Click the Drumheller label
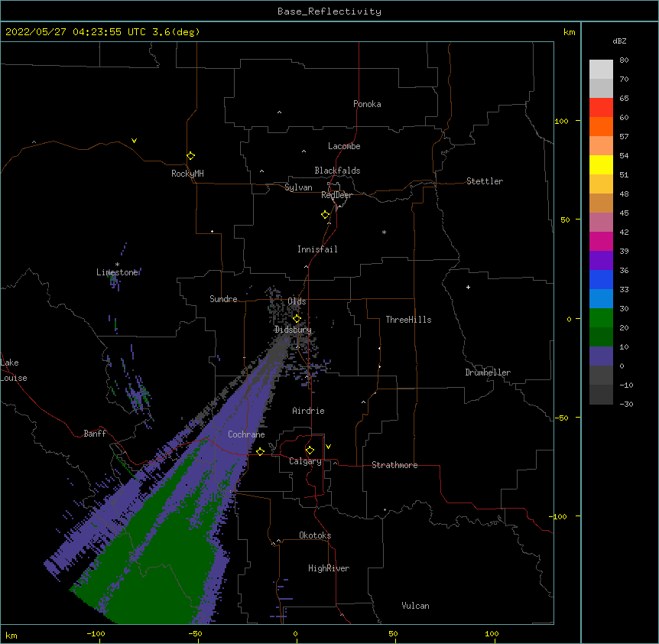 [488, 372]
